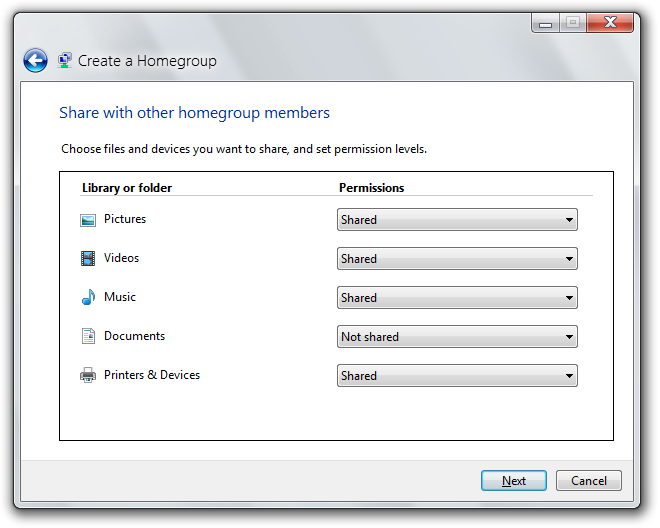Click 'Share with other homegroup members' heading
Screen dimensions: 660x528
point(194,113)
